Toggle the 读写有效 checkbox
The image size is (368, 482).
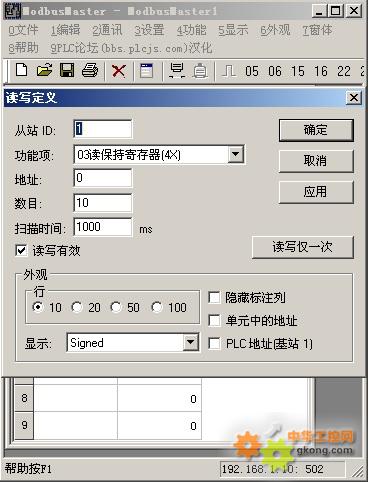click(21, 251)
